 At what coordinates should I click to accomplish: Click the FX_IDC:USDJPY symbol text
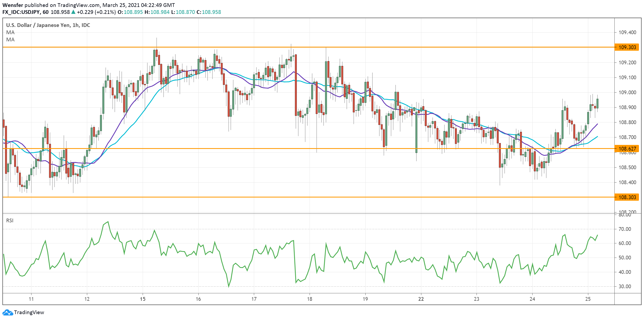tap(21, 12)
